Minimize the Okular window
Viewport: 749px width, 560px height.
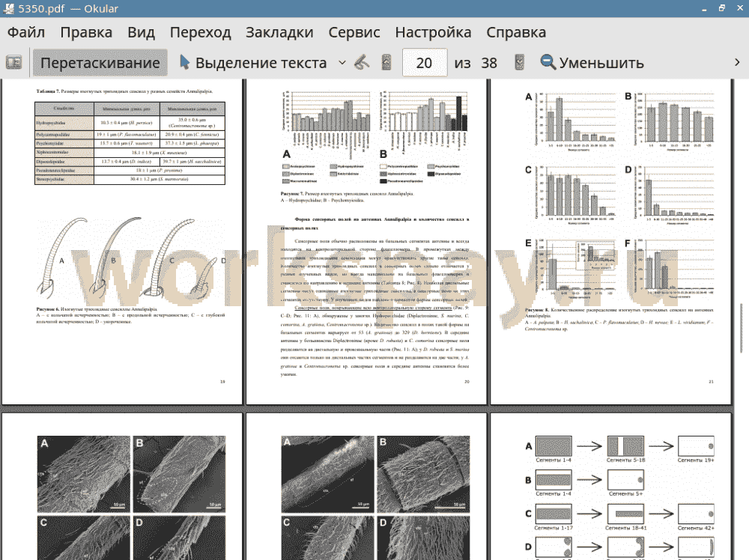[703, 8]
